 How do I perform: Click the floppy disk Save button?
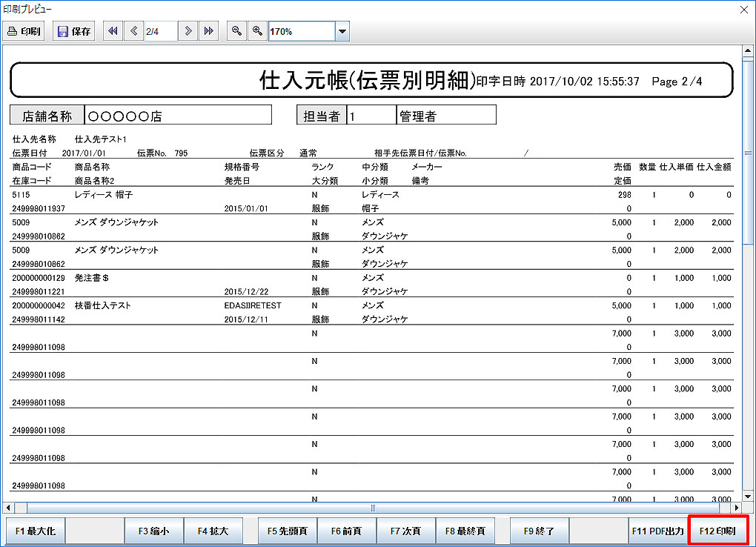[x=74, y=31]
